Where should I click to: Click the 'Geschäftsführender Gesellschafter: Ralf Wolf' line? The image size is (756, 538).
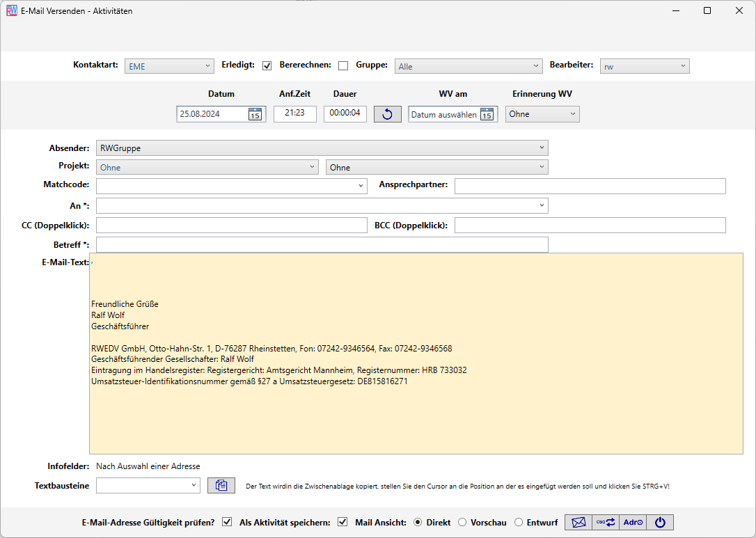(x=173, y=359)
